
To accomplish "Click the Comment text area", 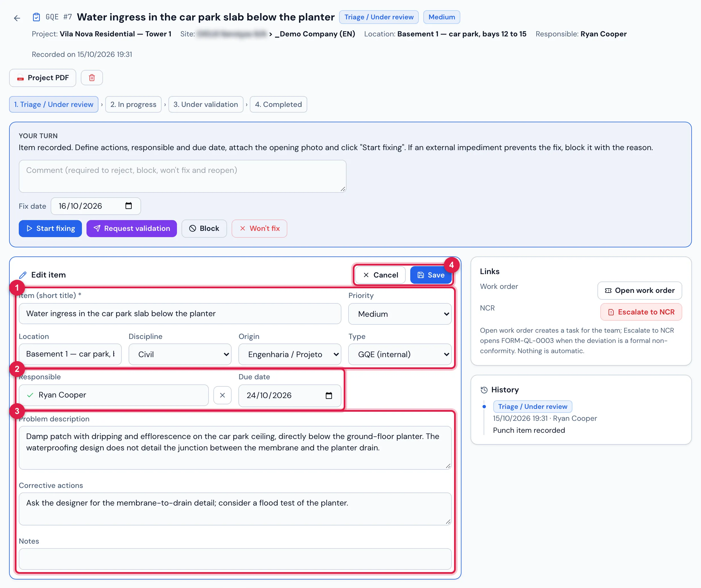I will point(183,176).
